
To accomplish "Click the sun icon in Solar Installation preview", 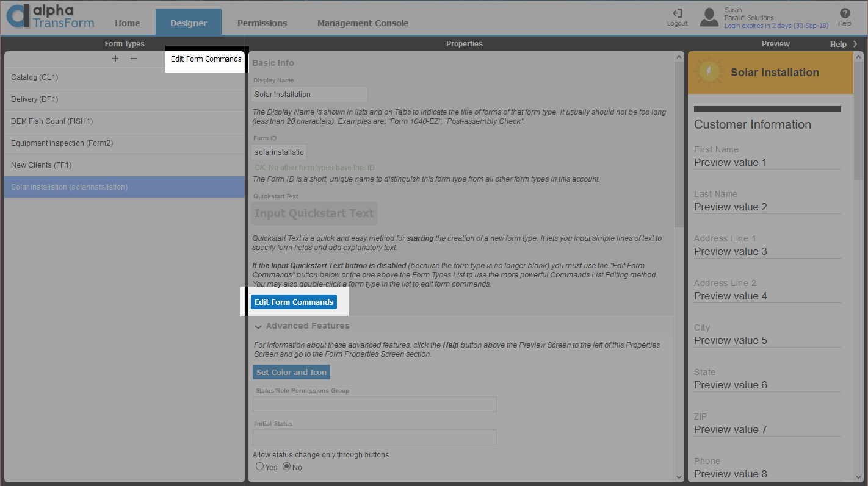I will pyautogui.click(x=708, y=73).
